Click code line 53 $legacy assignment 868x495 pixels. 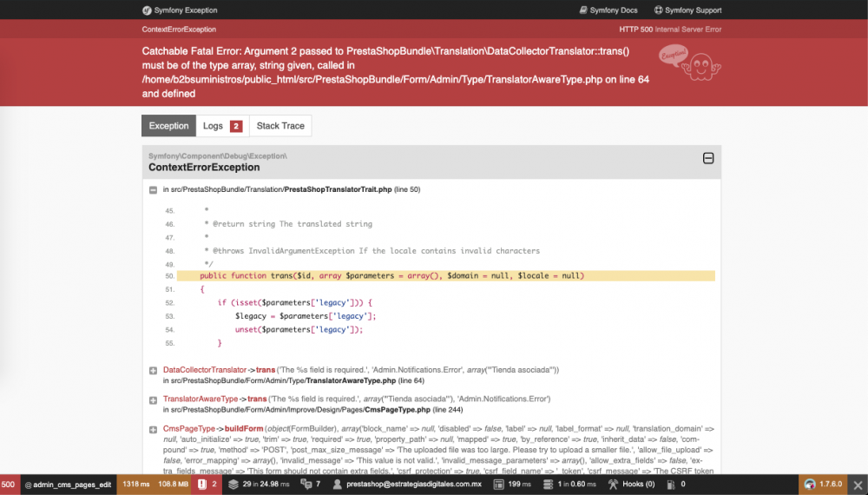click(306, 316)
